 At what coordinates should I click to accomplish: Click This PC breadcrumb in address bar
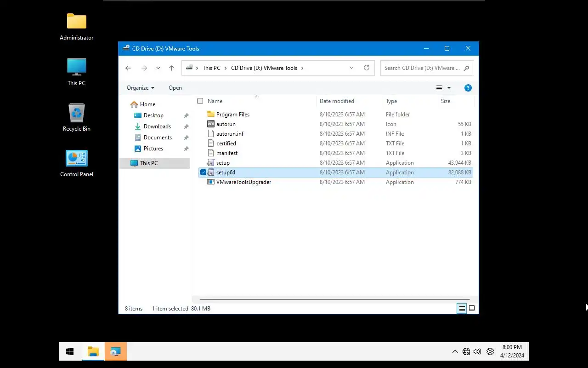pos(211,68)
